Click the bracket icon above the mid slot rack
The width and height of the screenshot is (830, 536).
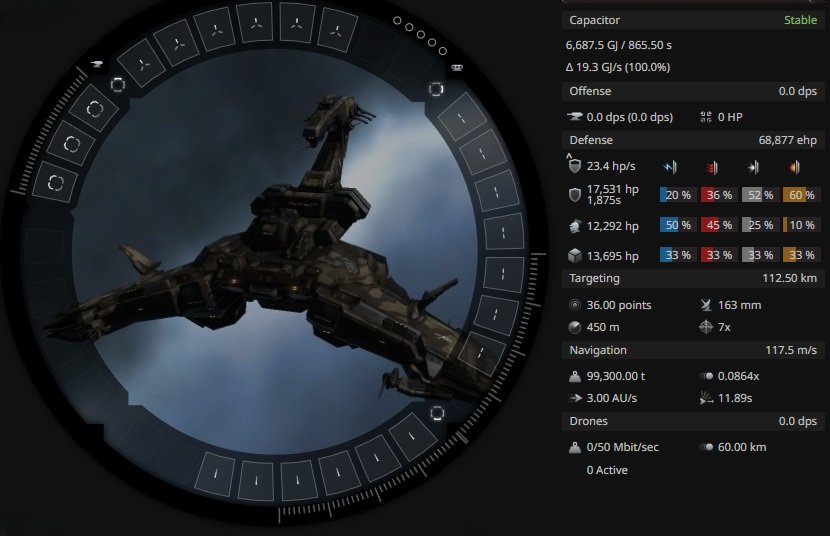[436, 89]
